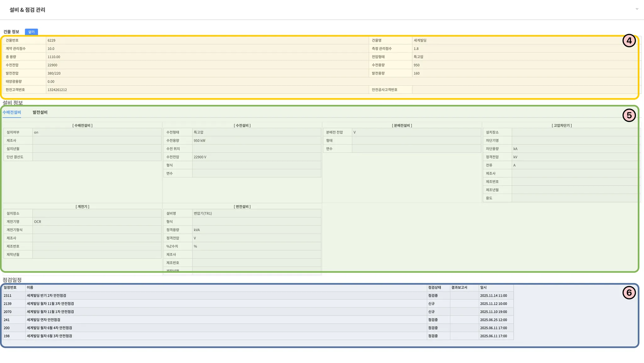644x363 pixels.
Task: Click the blue 닫기 button
Action: (x=31, y=32)
